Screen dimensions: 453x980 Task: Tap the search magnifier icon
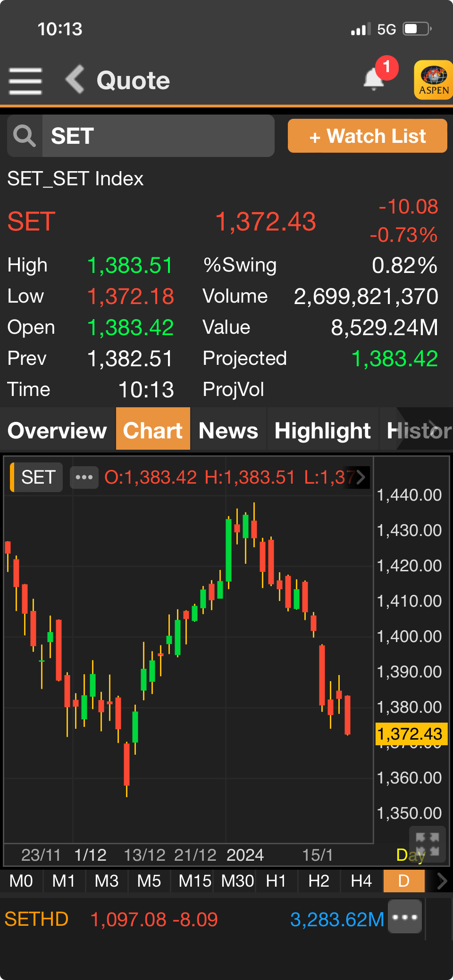(25, 136)
